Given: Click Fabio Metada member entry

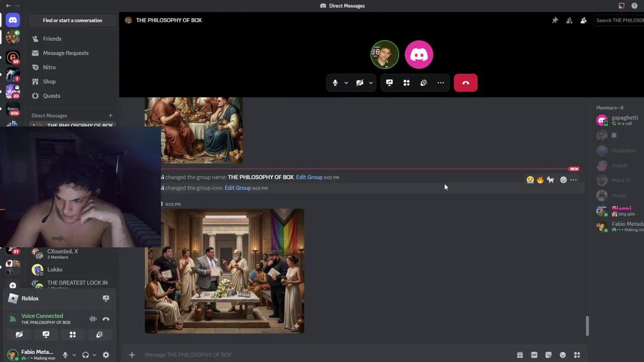Looking at the screenshot, I should click(619, 227).
